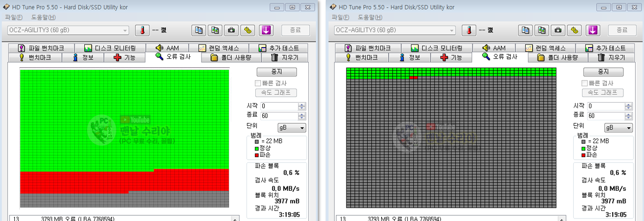
Task: Select 오류 검사 tab in left window
Action: click(x=173, y=56)
